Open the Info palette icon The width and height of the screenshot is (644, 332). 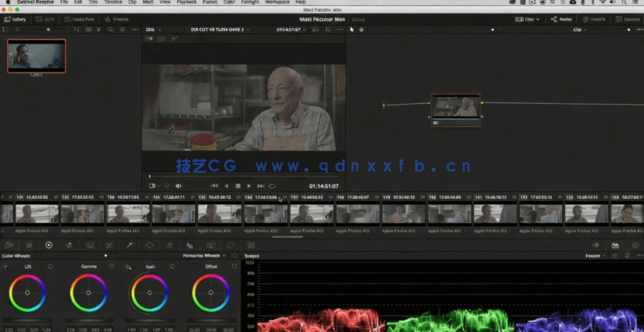click(x=636, y=245)
